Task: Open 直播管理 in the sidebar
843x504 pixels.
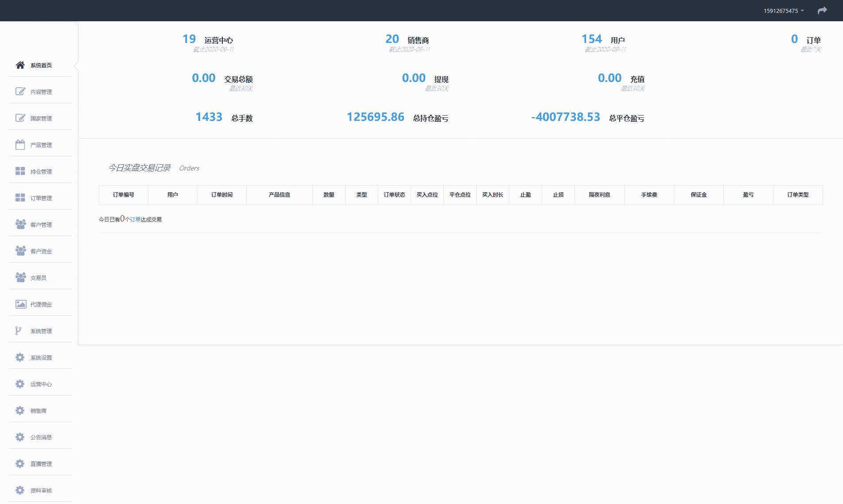Action: (x=41, y=464)
